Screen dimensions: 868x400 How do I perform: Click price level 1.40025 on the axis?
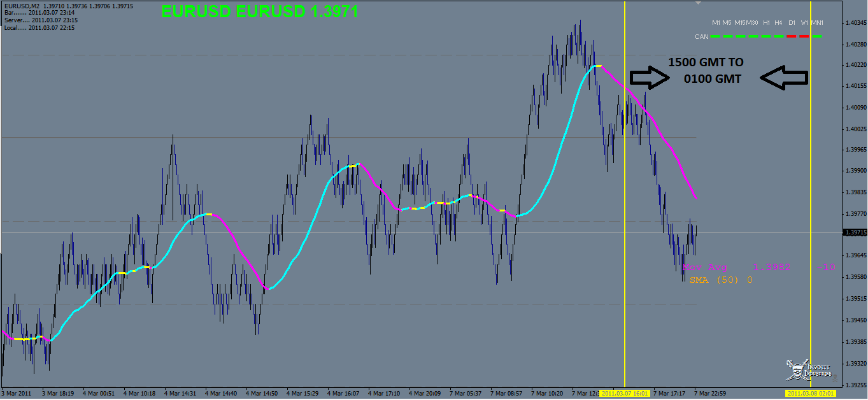coord(855,129)
